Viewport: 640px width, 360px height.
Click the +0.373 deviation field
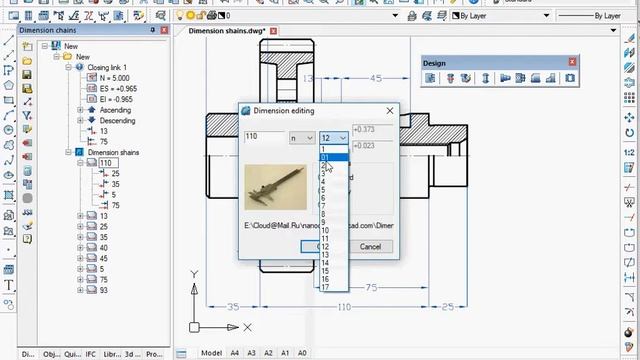(x=372, y=130)
